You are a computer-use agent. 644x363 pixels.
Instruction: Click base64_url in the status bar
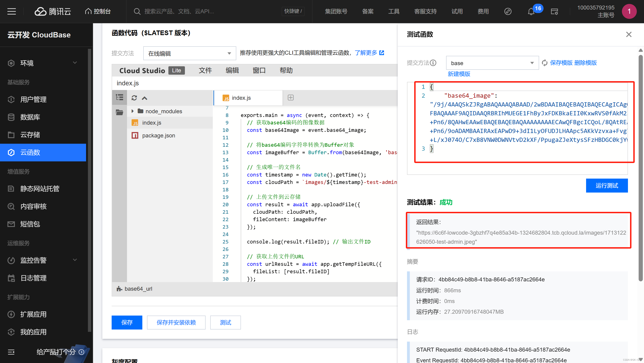(139, 289)
